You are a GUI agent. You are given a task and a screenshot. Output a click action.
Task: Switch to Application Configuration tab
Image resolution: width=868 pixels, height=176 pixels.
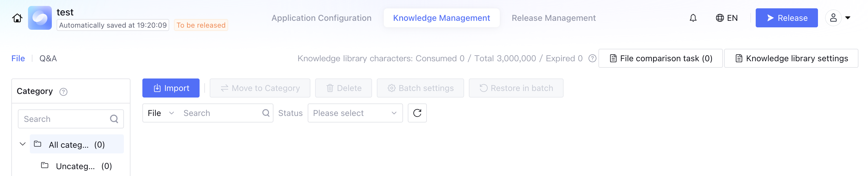coord(321,18)
